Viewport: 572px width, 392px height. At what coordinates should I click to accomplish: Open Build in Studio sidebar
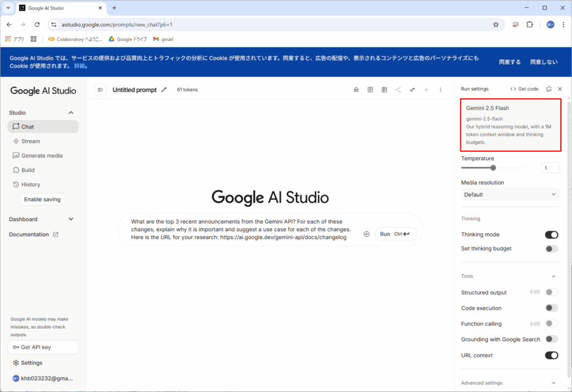tap(43, 170)
